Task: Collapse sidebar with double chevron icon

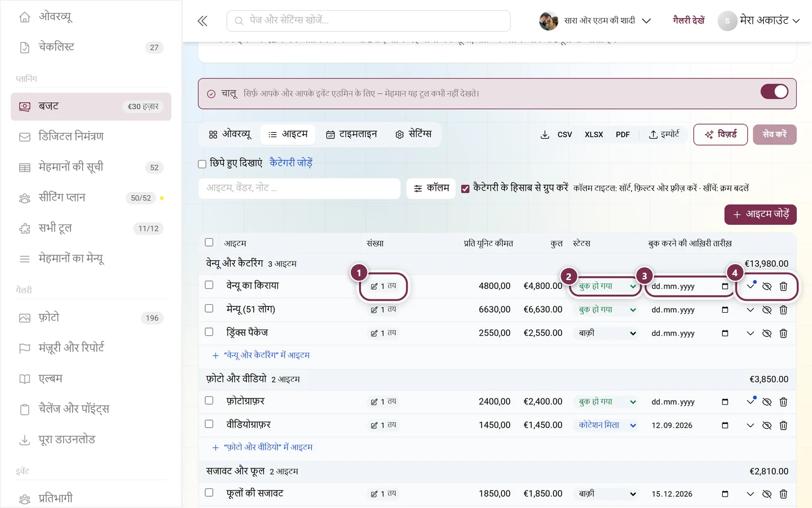Action: click(x=202, y=21)
